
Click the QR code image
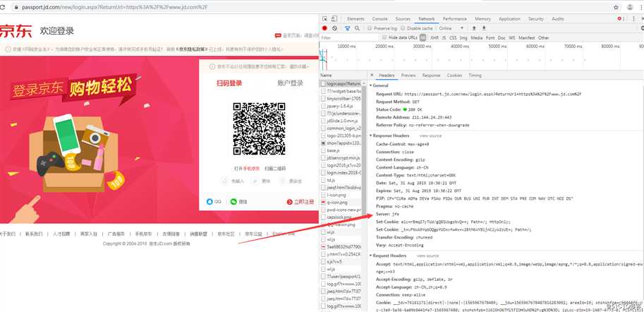[x=259, y=128]
